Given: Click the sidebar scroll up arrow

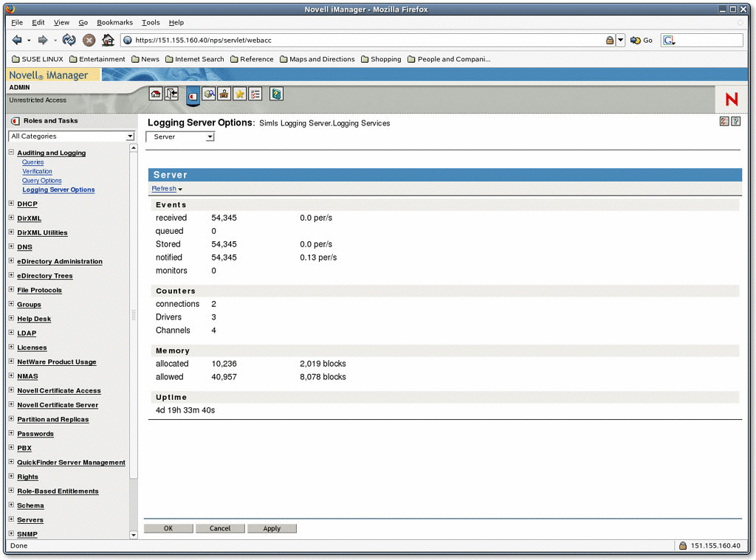Looking at the screenshot, I should (x=134, y=148).
